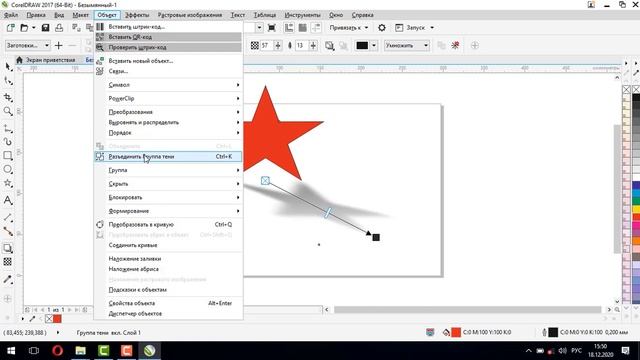Viewport: 640px width, 360px height.
Task: Expand the Группа submenu
Action: tap(168, 170)
